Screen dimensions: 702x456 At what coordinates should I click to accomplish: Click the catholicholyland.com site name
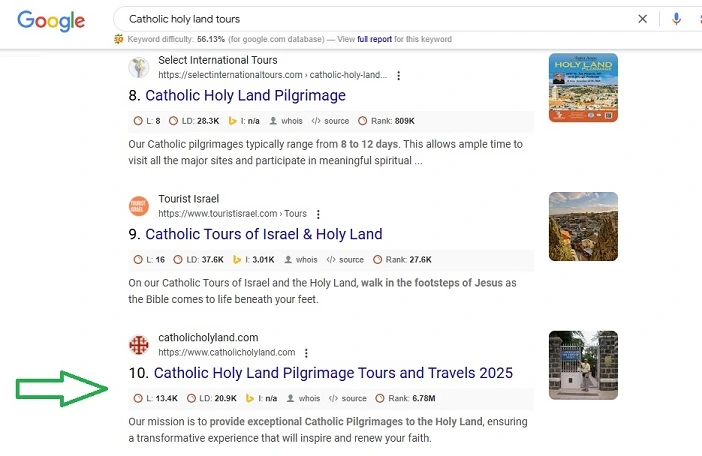[x=208, y=337]
